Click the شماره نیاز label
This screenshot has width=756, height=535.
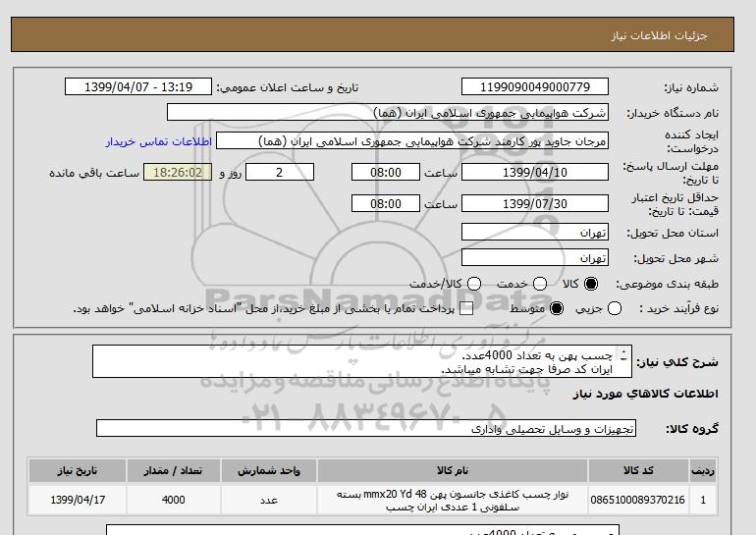(691, 87)
